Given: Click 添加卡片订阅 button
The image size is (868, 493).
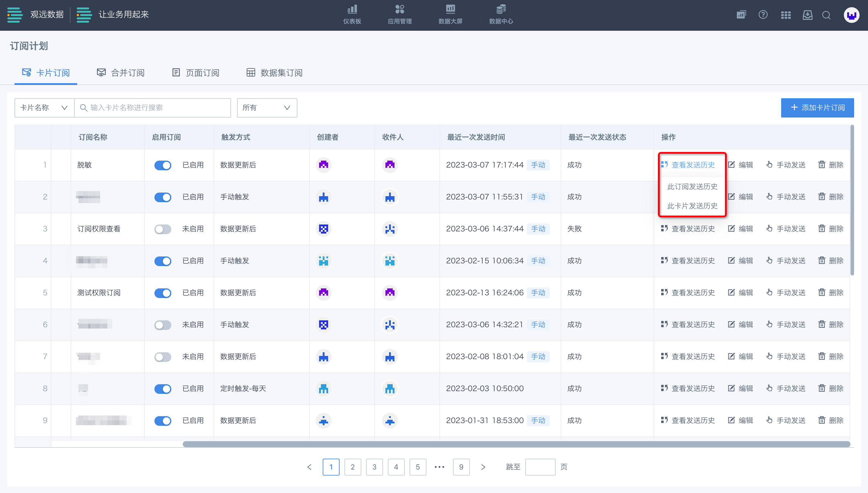Looking at the screenshot, I should pyautogui.click(x=817, y=108).
